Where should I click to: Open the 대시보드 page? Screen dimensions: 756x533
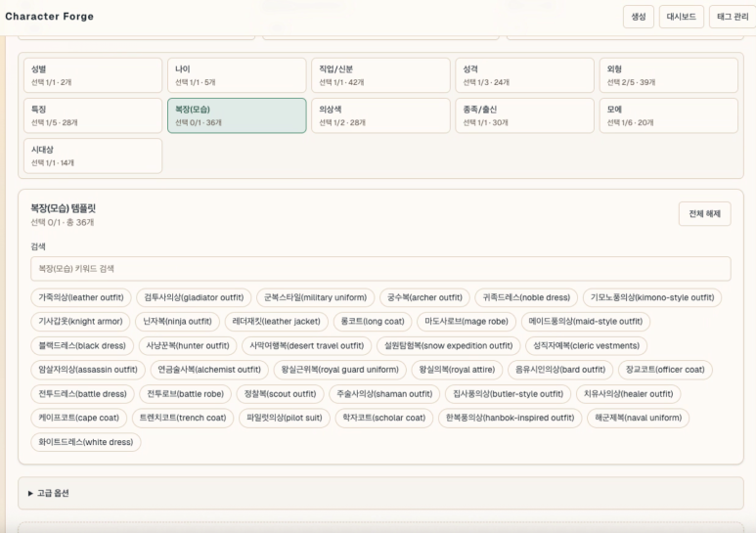(682, 17)
